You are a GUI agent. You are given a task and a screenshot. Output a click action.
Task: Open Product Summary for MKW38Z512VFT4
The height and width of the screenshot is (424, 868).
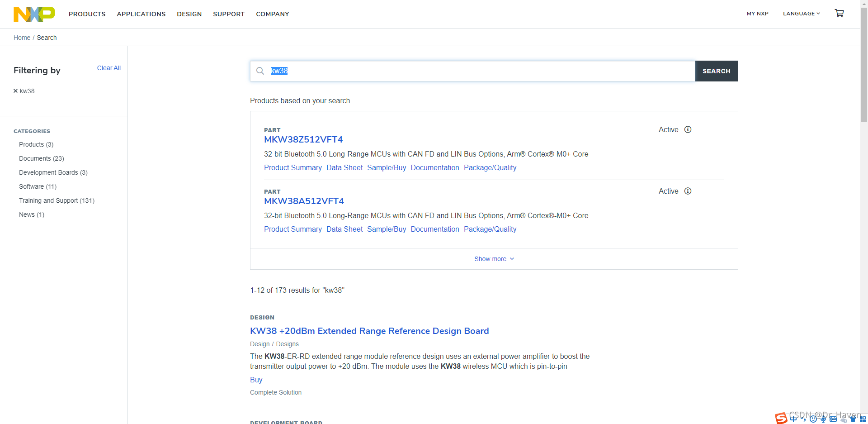tap(293, 167)
